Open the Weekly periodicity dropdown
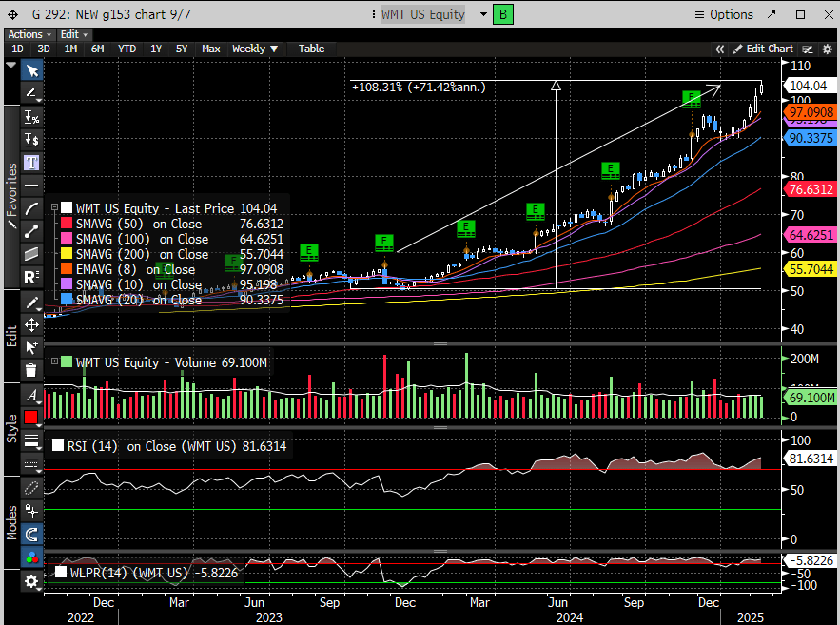The width and height of the screenshot is (840, 625). [x=254, y=49]
